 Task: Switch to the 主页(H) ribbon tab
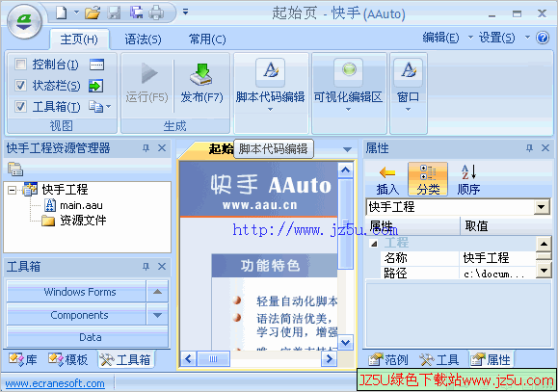tap(79, 39)
